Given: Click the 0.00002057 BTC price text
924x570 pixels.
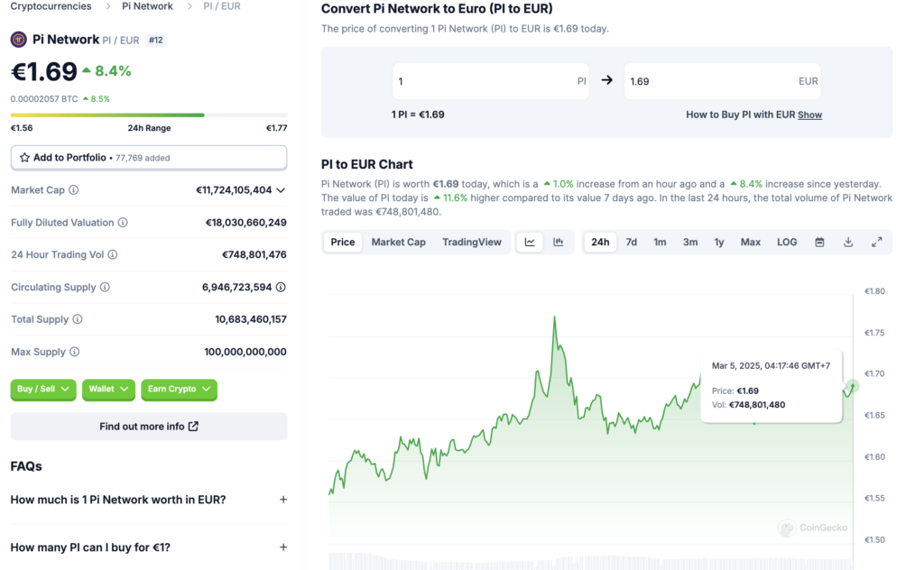Looking at the screenshot, I should (44, 99).
